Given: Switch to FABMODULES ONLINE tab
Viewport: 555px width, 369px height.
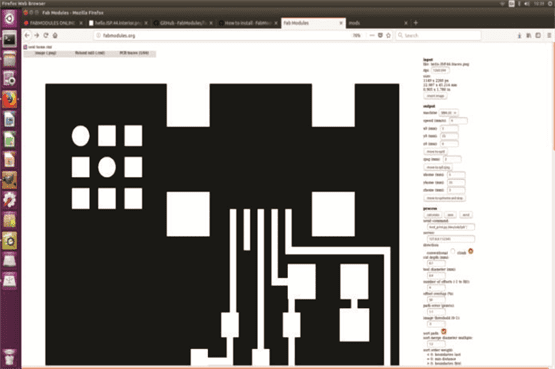Looking at the screenshot, I should [53, 23].
